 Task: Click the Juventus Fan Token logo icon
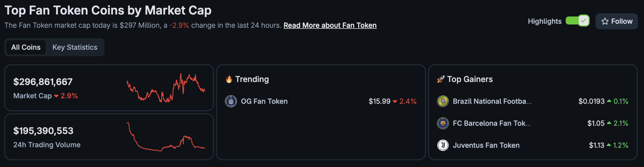click(443, 145)
